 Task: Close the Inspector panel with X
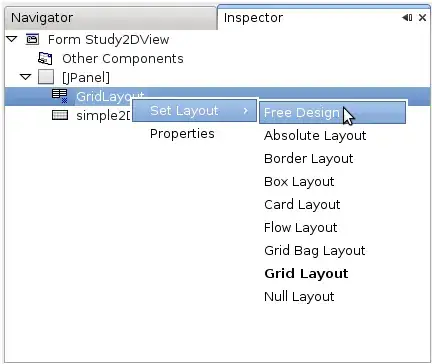(422, 17)
